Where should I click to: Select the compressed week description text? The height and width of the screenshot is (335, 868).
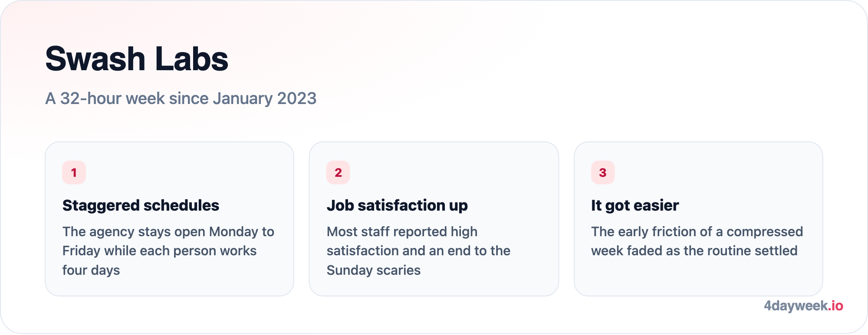tap(697, 241)
